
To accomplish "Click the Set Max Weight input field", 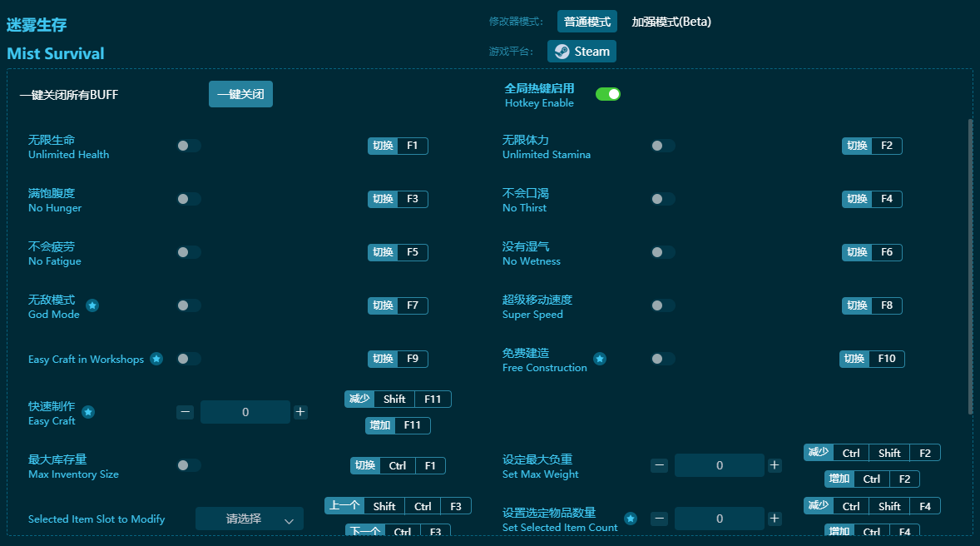I will 719,465.
